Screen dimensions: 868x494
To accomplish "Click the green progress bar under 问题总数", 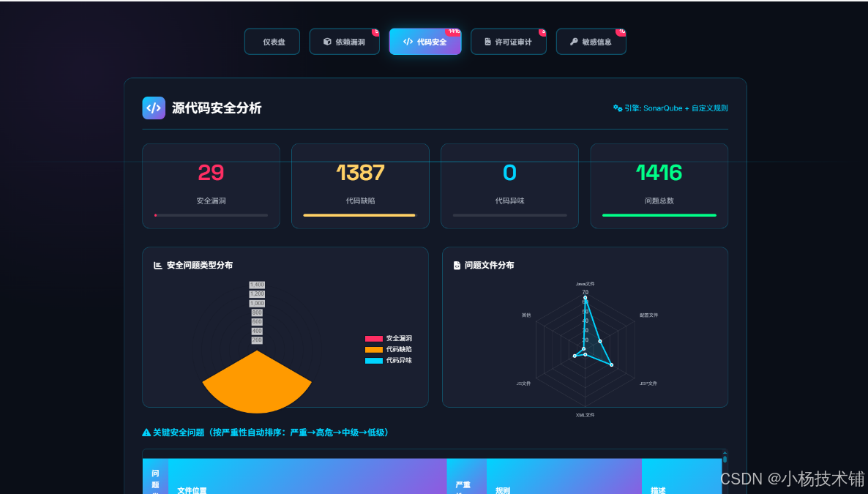I will pyautogui.click(x=659, y=215).
